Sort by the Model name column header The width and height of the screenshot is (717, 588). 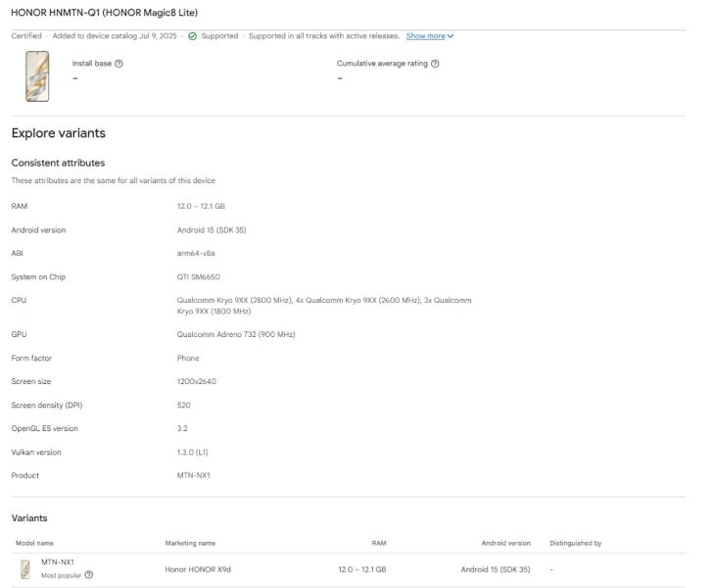[34, 543]
